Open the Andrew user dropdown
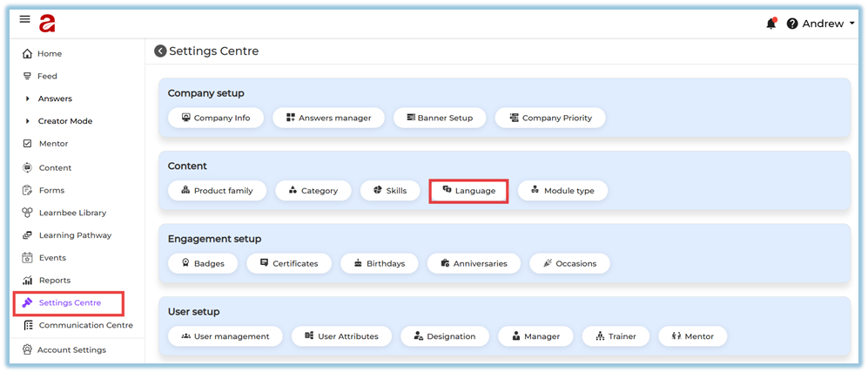The image size is (868, 373). (x=827, y=24)
